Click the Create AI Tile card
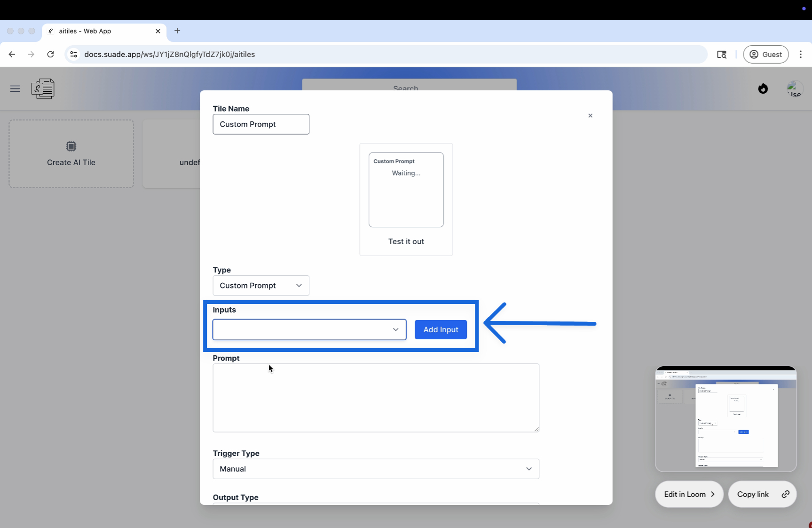Image resolution: width=812 pixels, height=528 pixels. [x=71, y=154]
